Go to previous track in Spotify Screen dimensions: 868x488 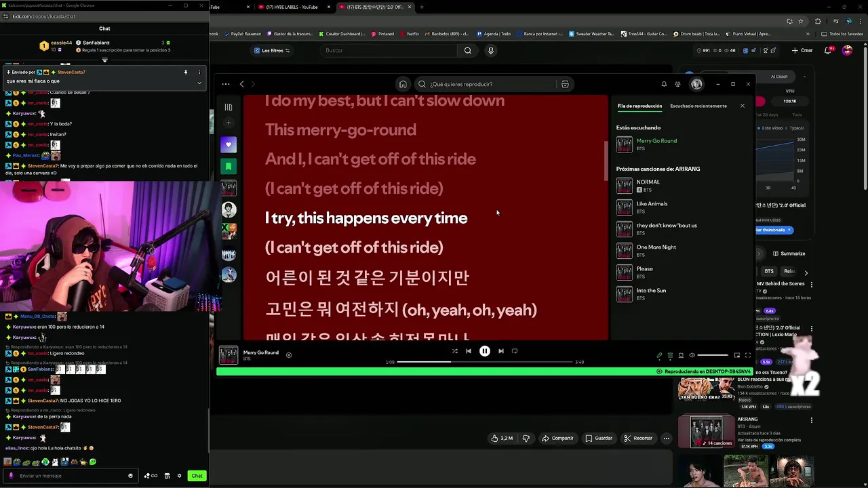pos(468,351)
